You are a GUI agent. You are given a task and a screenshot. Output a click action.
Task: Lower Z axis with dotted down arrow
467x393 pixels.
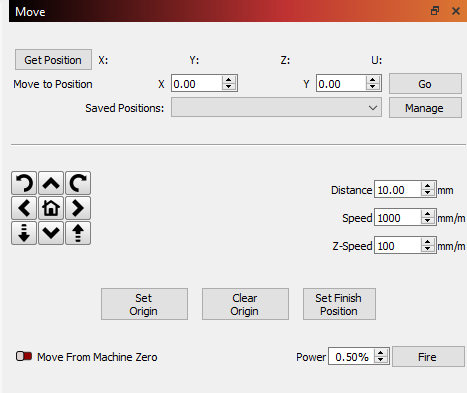point(24,233)
